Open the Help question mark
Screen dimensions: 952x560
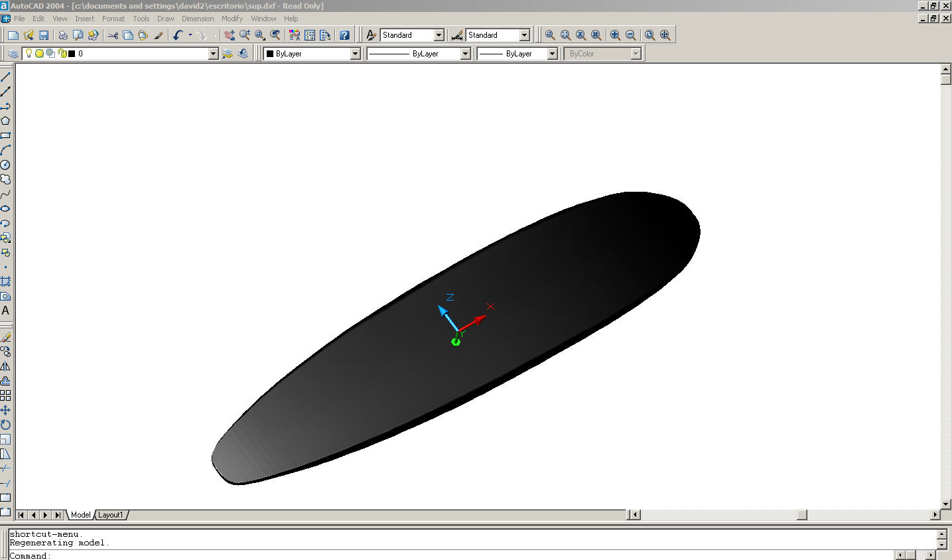(x=344, y=35)
